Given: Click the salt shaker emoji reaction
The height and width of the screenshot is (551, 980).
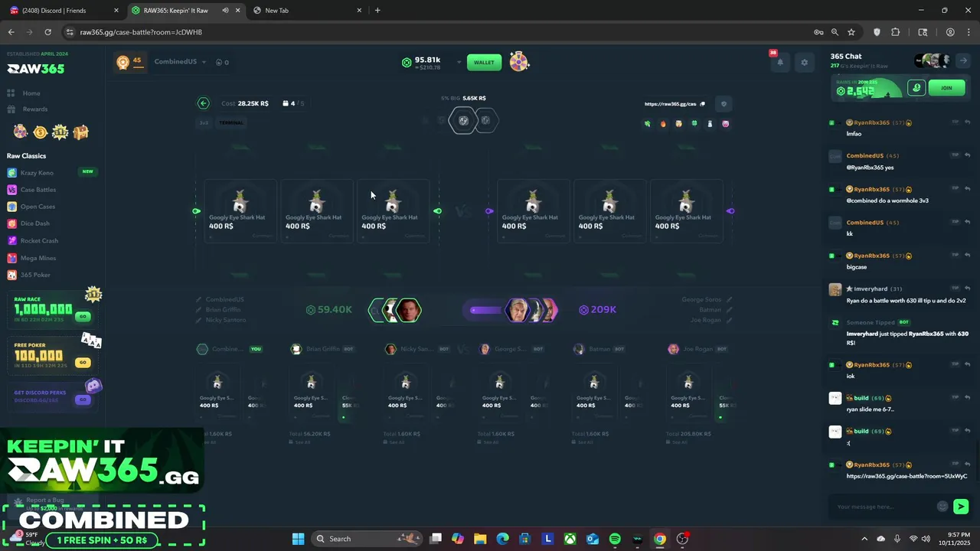Looking at the screenshot, I should pyautogui.click(x=710, y=124).
